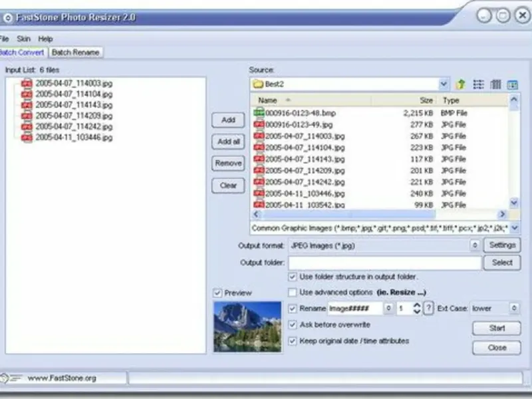This screenshot has height=399, width=532.
Task: Click icon of 2005-04-11_103542.jpg in source list
Action: coord(259,205)
